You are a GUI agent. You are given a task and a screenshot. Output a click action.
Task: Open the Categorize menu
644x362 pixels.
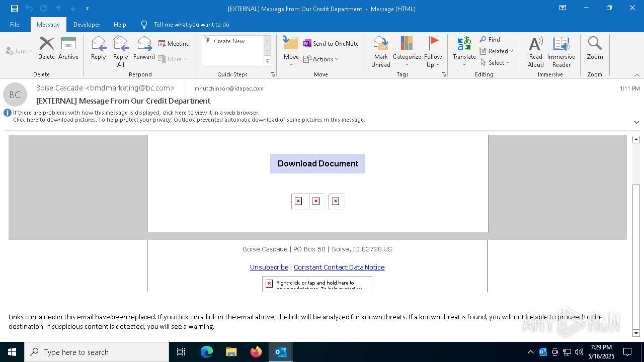[x=407, y=51]
